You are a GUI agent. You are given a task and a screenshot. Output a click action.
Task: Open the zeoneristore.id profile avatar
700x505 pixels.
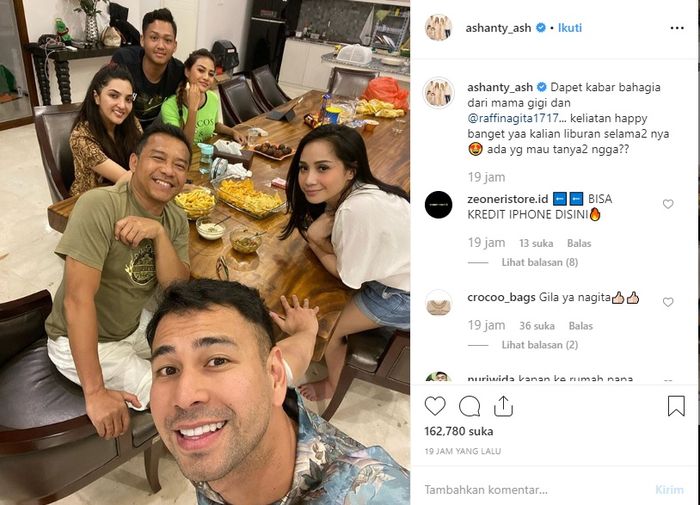438,205
